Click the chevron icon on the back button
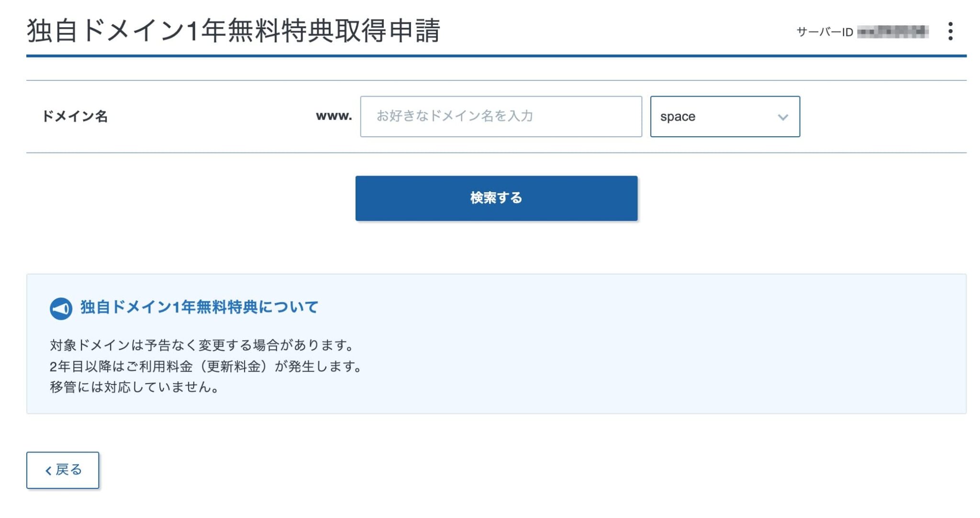The image size is (980, 518). point(47,470)
